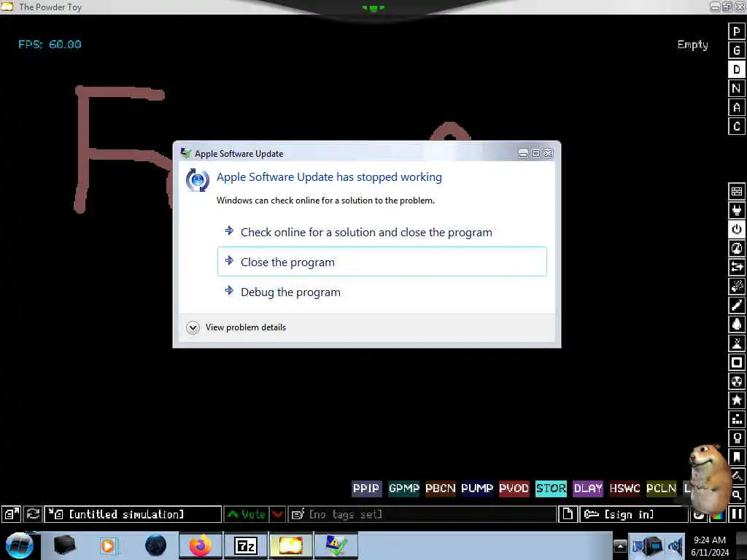Select the Powders pile category icon

coord(737,343)
